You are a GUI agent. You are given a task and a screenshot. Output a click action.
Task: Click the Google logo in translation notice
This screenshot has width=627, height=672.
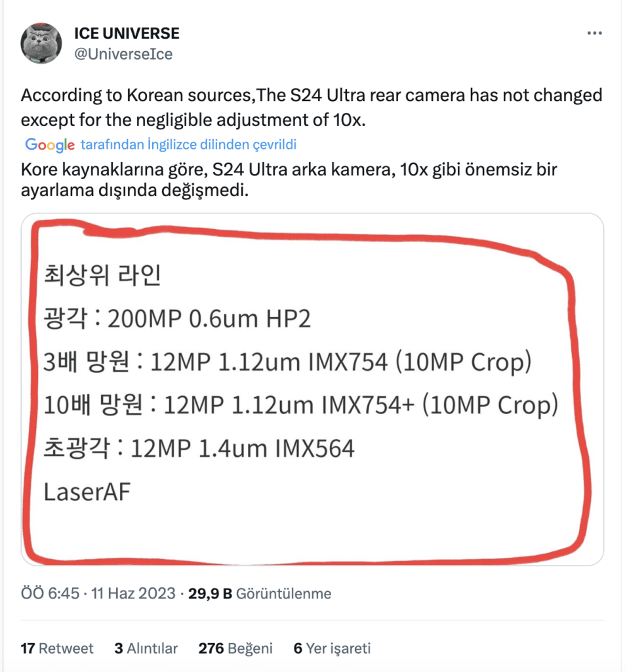click(x=50, y=144)
